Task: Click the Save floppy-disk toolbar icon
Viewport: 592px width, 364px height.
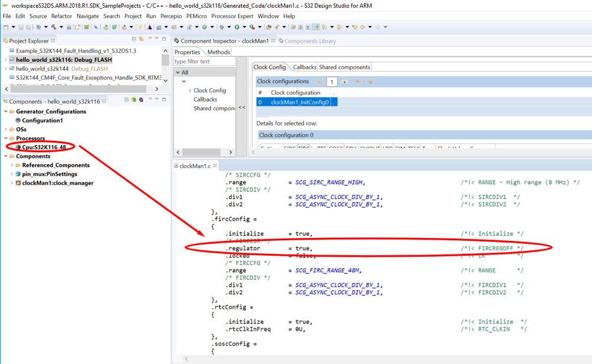Action: pos(21,27)
